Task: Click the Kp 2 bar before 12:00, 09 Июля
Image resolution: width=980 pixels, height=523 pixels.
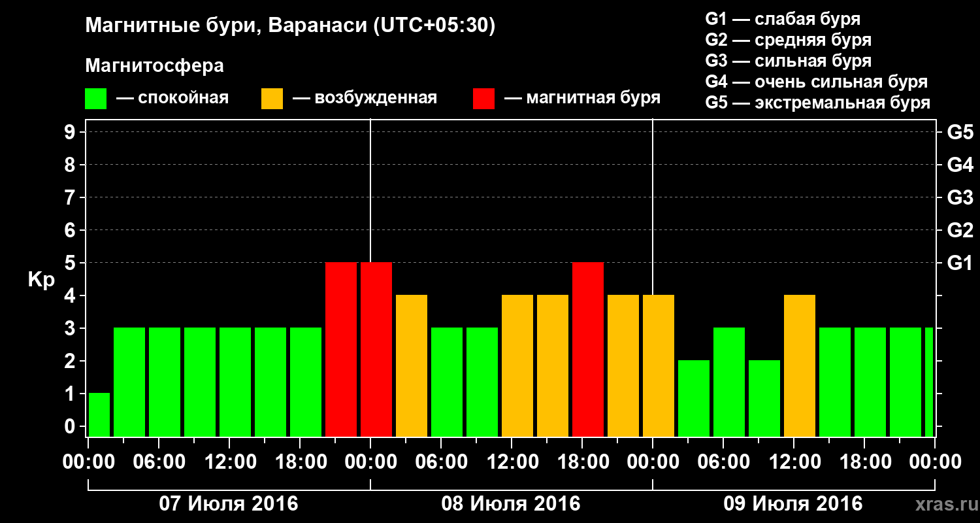Action: [764, 398]
